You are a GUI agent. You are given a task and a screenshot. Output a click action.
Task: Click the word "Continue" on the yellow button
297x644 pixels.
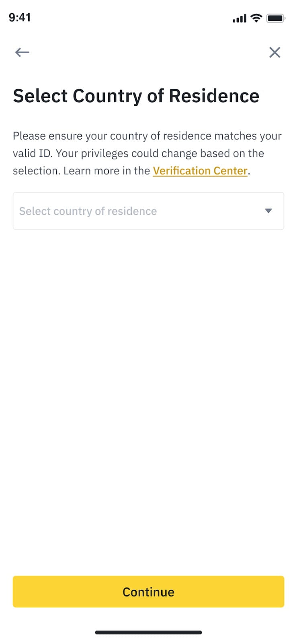[148, 592]
